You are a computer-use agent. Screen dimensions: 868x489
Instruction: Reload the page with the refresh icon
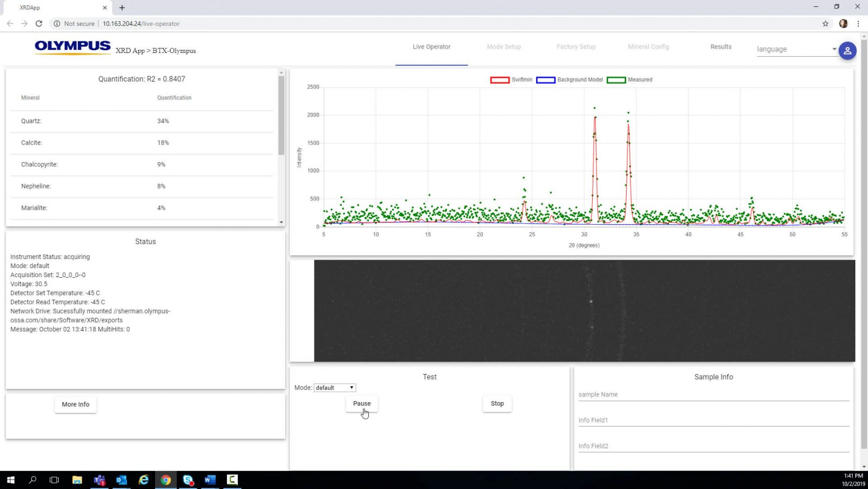tap(39, 23)
